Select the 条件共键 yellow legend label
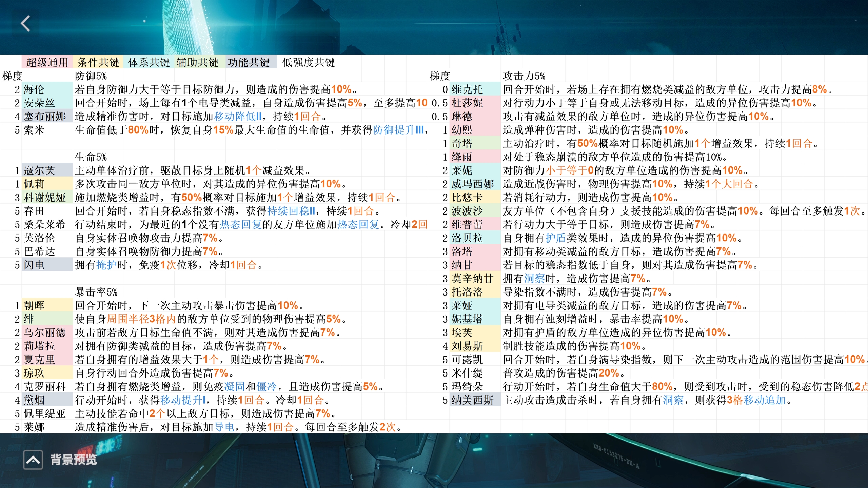Viewport: 868px width, 488px height. click(98, 62)
